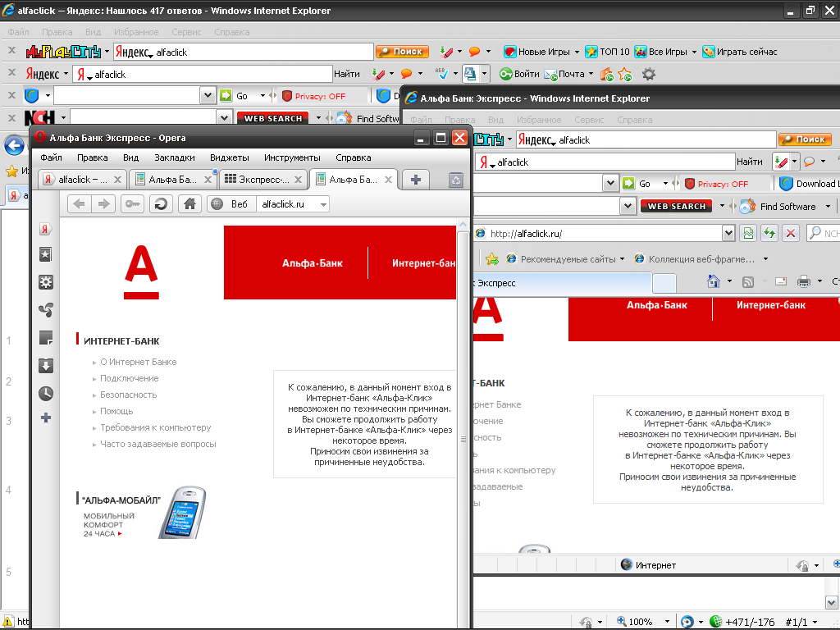The height and width of the screenshot is (630, 840).
Task: Open MyPlayCity logo dropdown arrow
Action: [107, 52]
